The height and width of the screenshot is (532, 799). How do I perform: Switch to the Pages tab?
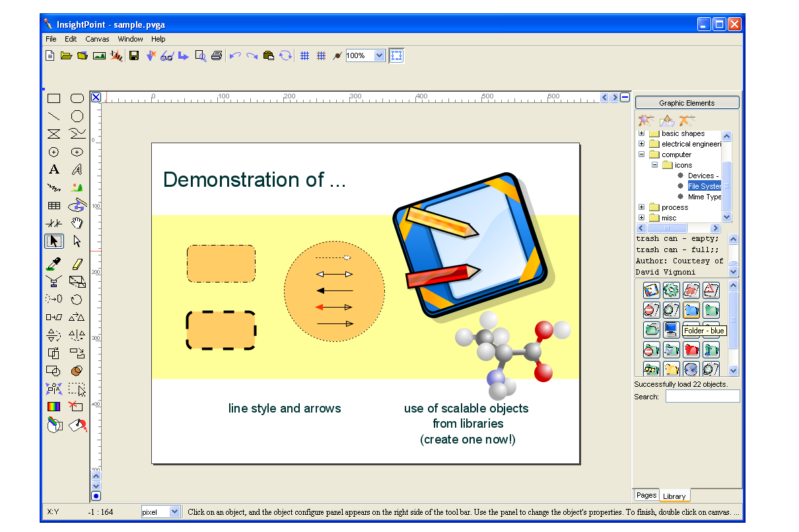[646, 495]
